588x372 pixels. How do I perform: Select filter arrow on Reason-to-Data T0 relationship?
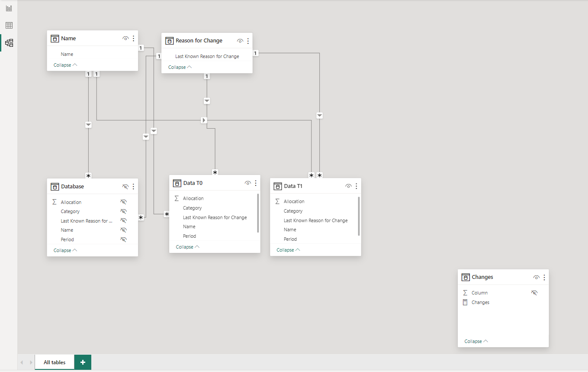coord(207,101)
